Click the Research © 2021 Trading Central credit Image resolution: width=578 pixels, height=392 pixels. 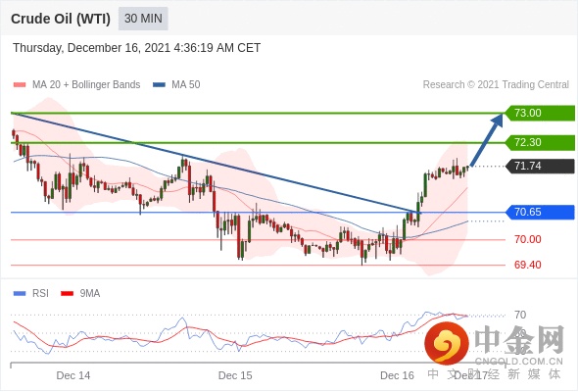[496, 85]
